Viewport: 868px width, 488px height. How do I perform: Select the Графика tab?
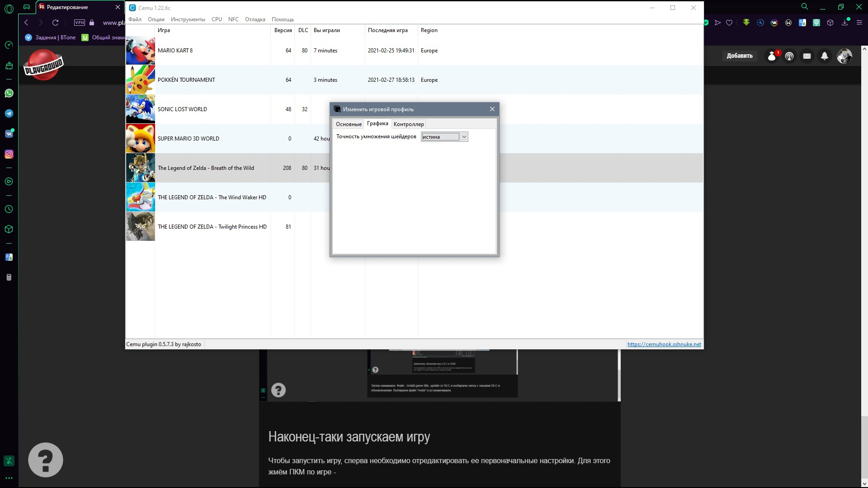pos(377,123)
